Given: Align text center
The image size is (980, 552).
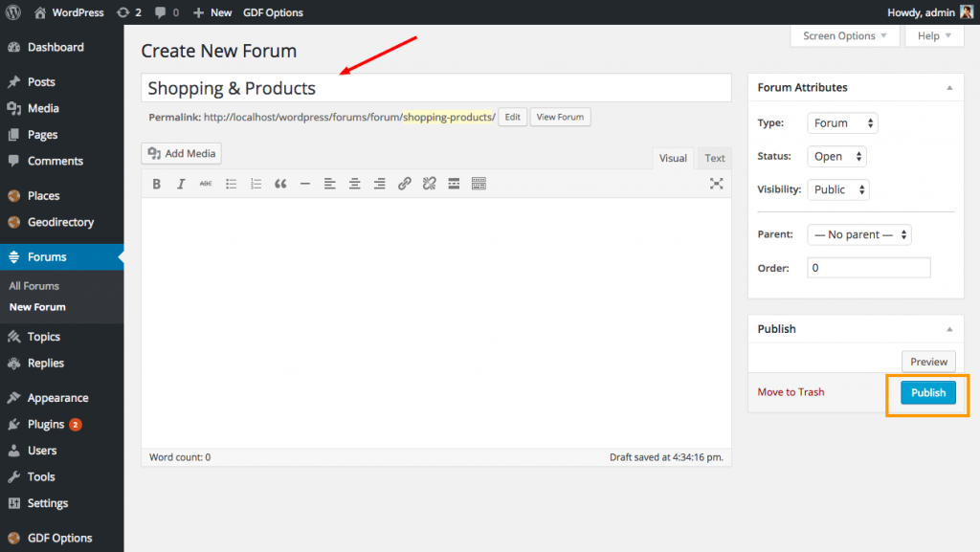Looking at the screenshot, I should pyautogui.click(x=354, y=184).
